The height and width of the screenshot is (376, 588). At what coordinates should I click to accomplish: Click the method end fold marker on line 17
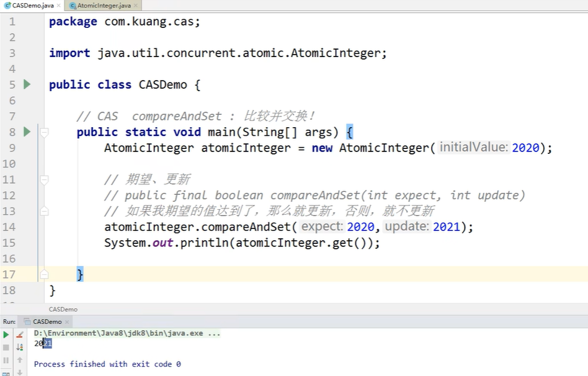(x=44, y=275)
